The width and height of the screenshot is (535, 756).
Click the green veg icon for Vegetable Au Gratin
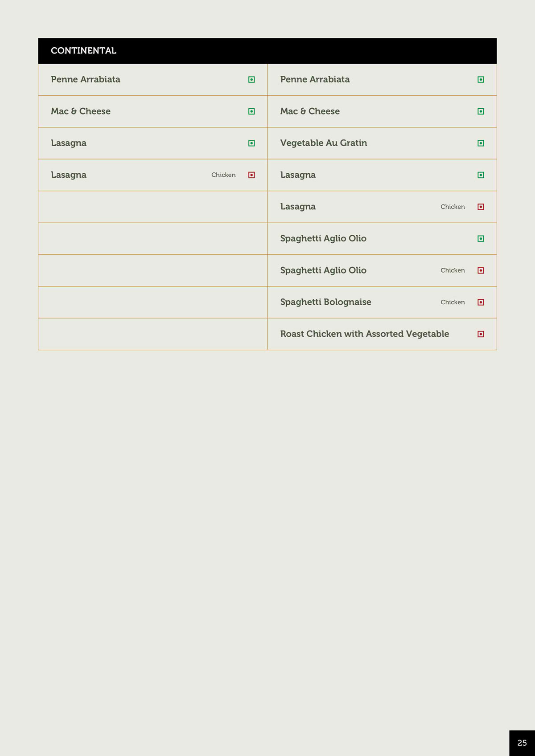[x=481, y=143]
